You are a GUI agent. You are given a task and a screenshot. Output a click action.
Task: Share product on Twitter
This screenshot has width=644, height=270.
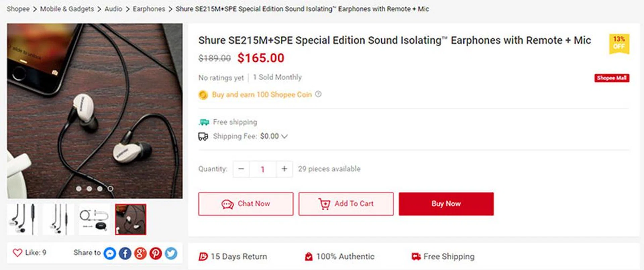[x=171, y=253]
